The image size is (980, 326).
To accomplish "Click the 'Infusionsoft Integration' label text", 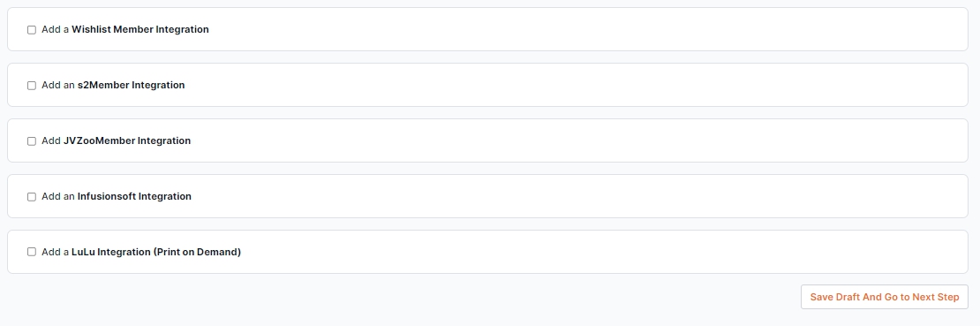I will 134,196.
